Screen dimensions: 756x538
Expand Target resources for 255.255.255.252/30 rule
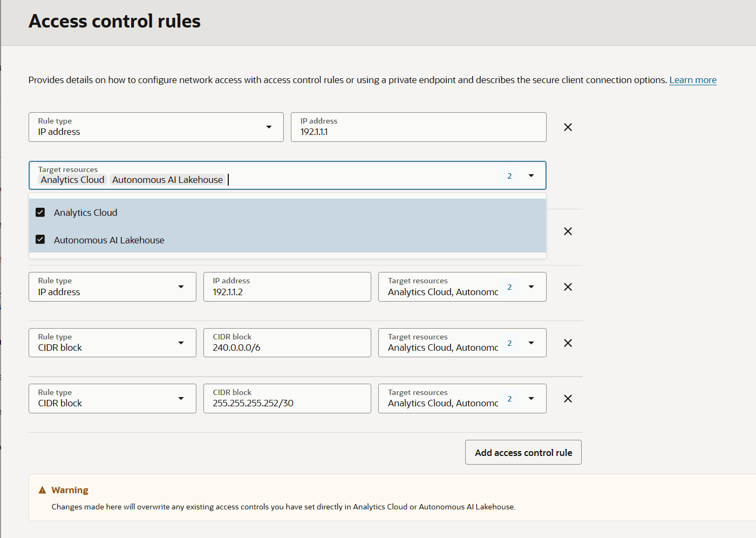pos(531,399)
